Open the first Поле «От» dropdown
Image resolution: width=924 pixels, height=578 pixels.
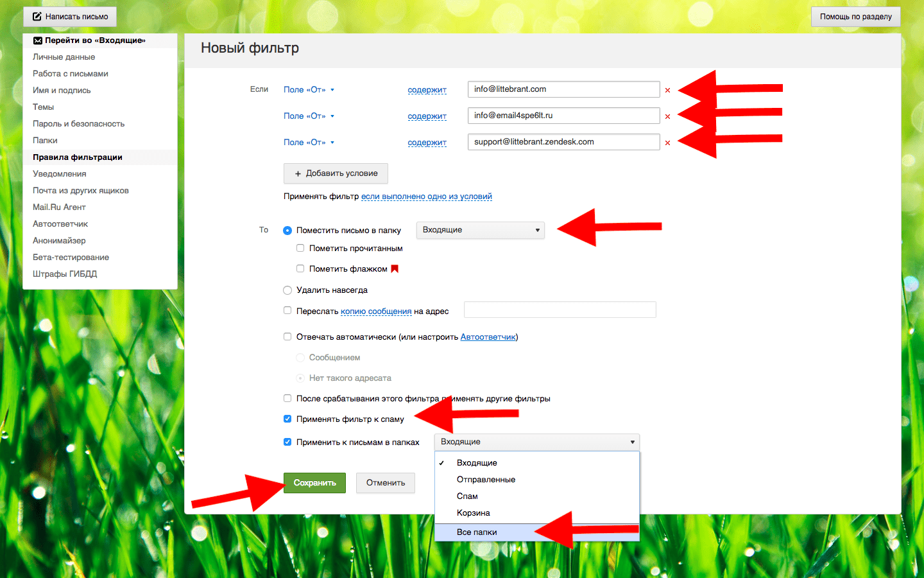coord(309,90)
